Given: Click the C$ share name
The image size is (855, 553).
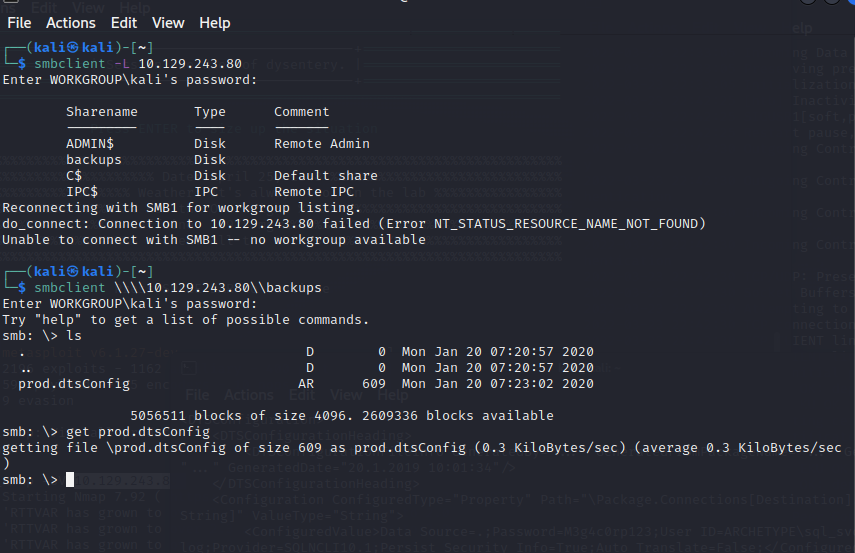Looking at the screenshot, I should click(x=74, y=176).
